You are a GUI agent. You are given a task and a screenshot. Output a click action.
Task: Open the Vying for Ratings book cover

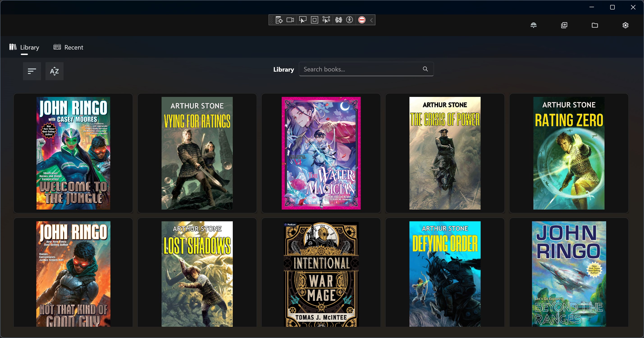click(x=197, y=153)
